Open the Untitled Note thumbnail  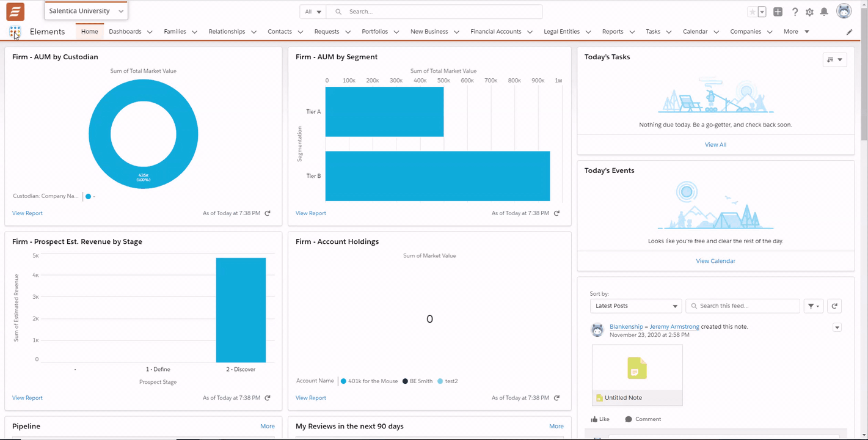(637, 375)
